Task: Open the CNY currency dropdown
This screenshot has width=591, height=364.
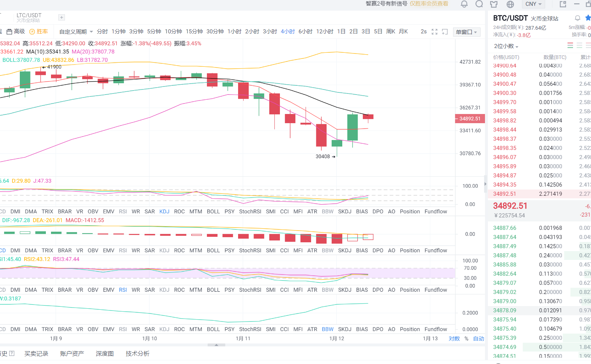Action: pos(533,4)
